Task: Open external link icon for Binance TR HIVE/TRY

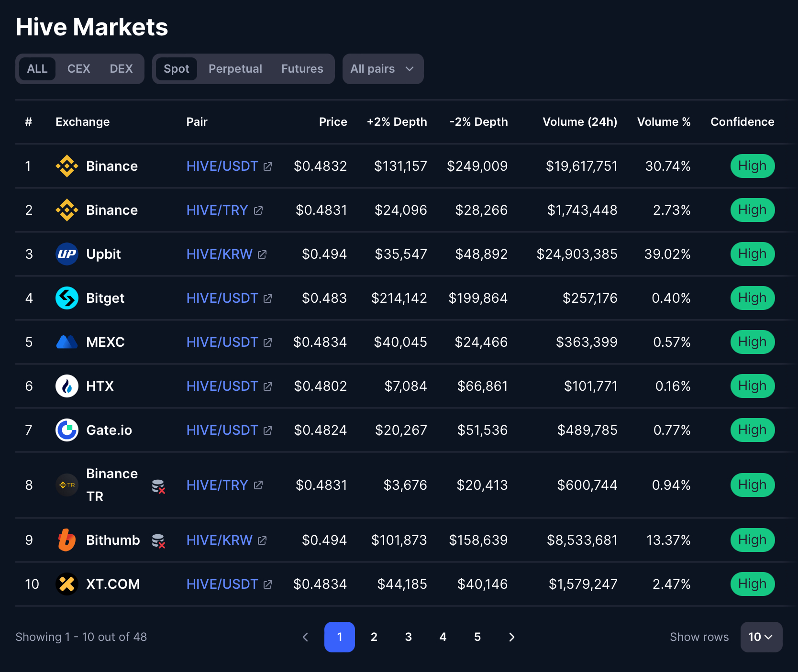Action: click(258, 485)
